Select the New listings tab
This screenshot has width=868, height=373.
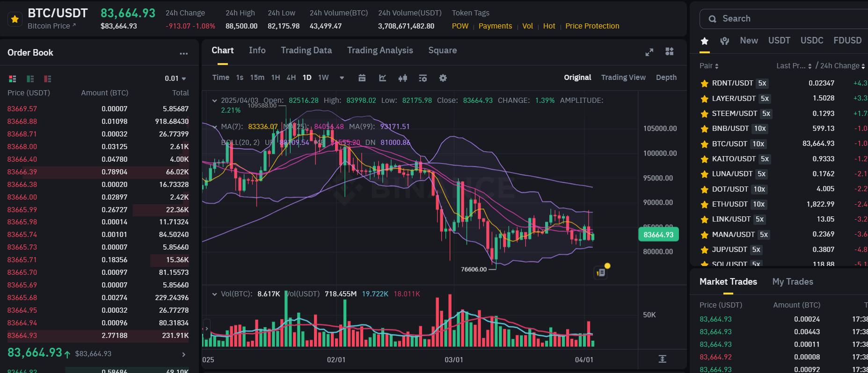tap(749, 41)
